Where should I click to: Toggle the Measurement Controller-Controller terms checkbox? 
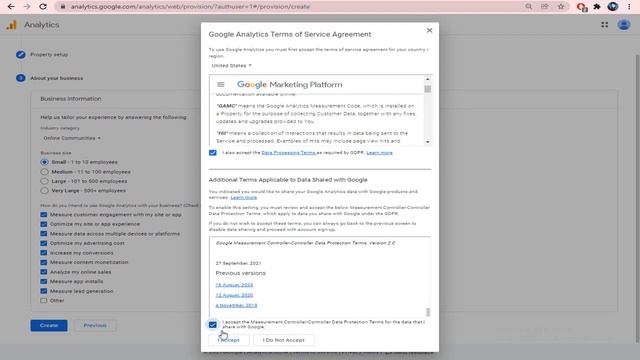pyautogui.click(x=213, y=325)
